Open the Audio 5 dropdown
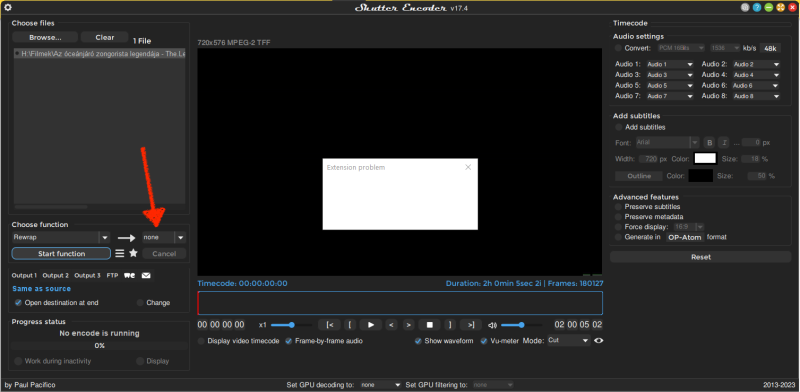 pos(670,85)
